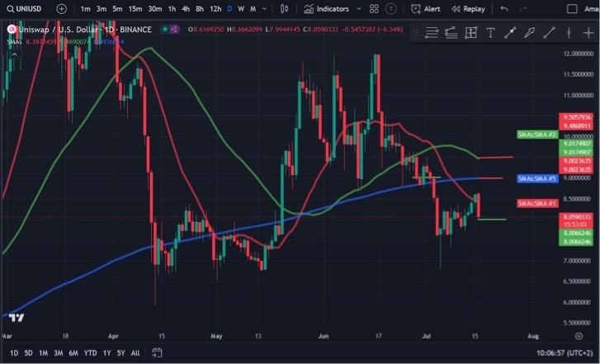
Task: Choose the weekly W timeframe
Action: pos(241,9)
